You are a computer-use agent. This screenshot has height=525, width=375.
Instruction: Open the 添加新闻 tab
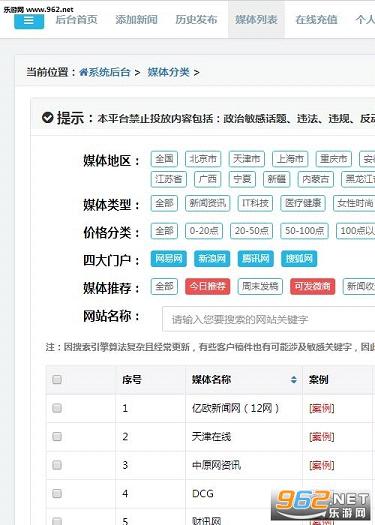[x=136, y=20]
